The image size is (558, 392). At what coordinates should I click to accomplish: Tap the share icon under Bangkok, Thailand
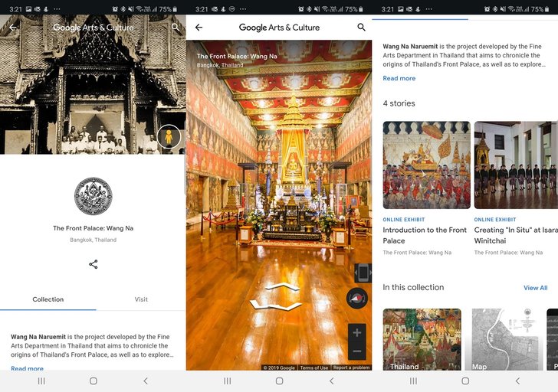[94, 264]
